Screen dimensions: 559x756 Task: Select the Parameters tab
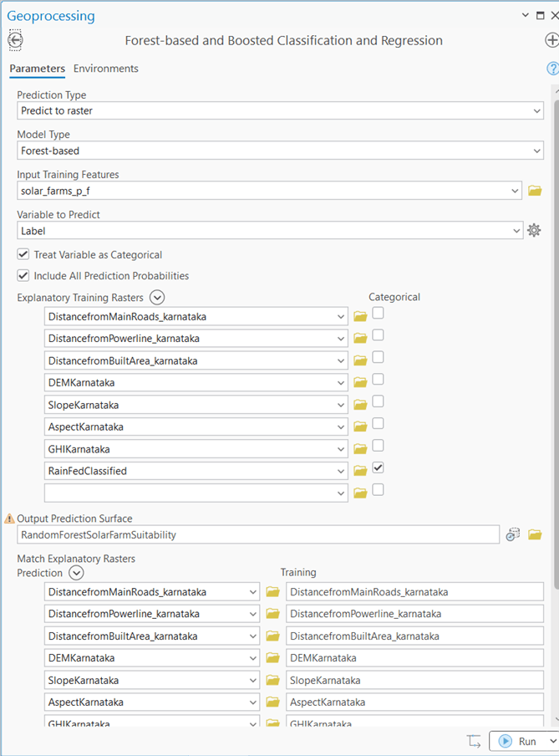point(39,69)
